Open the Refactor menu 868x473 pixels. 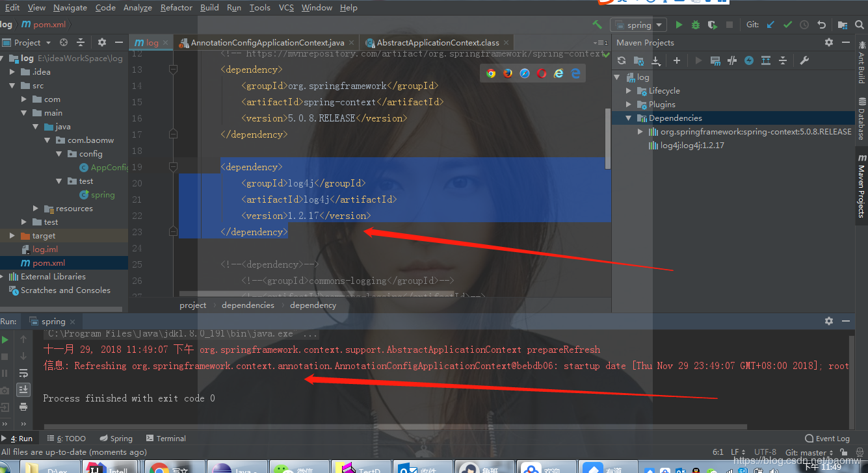tap(176, 8)
